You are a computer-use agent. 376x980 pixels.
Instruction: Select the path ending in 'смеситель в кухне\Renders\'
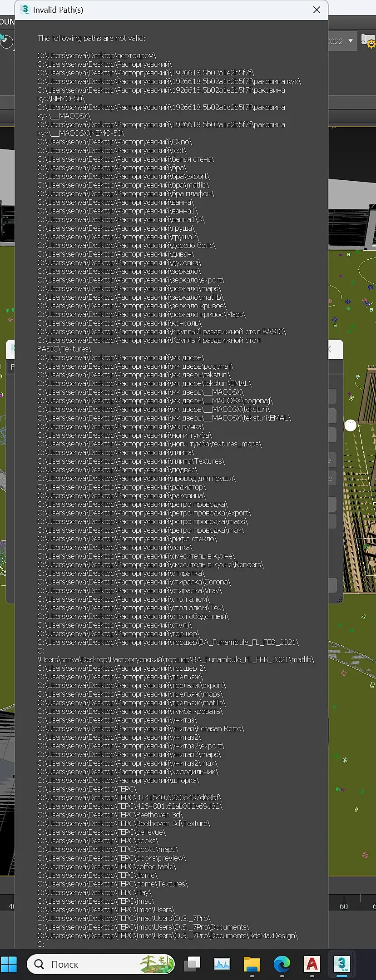151,564
